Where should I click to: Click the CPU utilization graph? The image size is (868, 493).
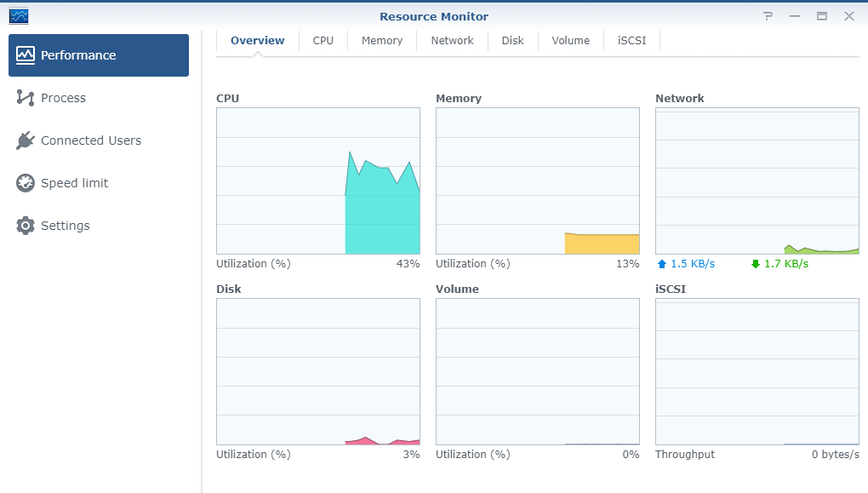pyautogui.click(x=318, y=181)
